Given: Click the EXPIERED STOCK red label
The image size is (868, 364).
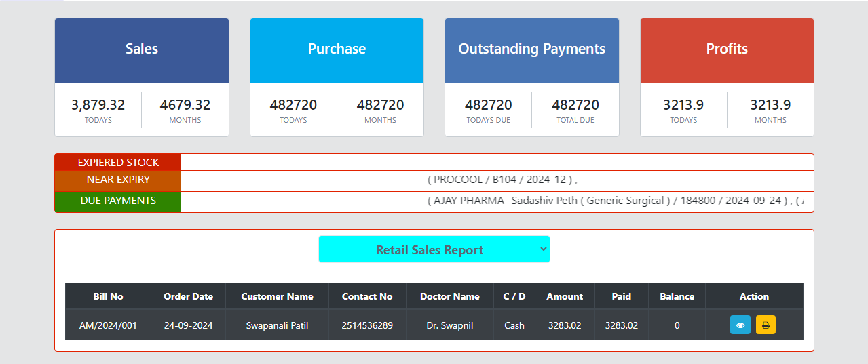Looking at the screenshot, I should tap(118, 163).
